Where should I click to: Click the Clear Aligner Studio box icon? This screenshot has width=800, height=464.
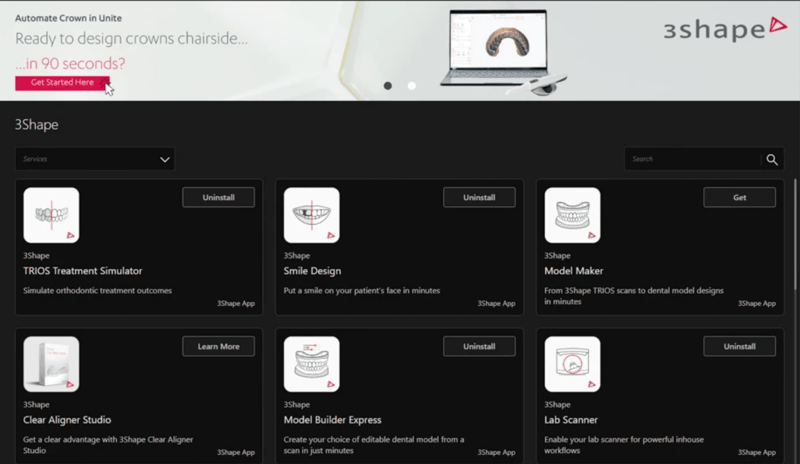51,364
